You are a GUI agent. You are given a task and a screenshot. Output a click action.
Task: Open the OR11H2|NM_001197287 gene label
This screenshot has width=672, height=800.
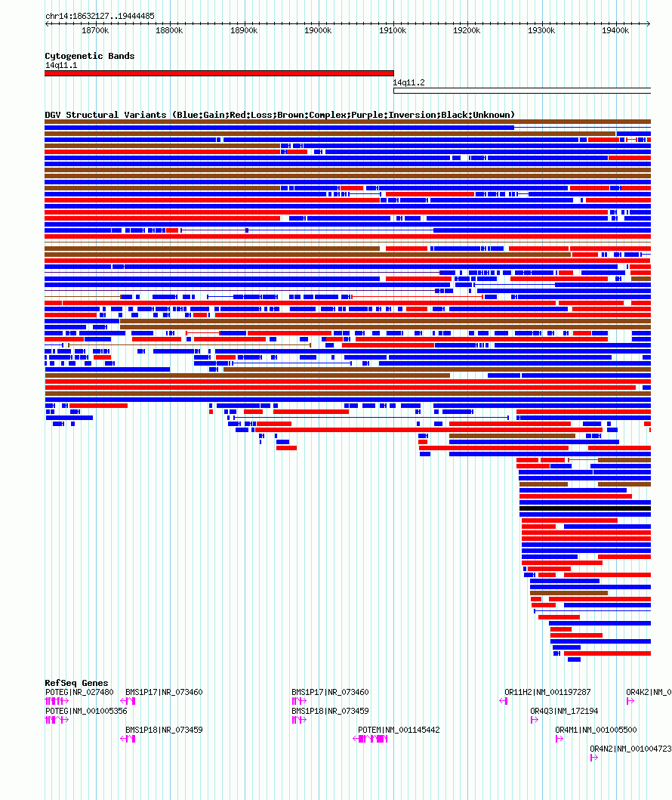point(547,692)
